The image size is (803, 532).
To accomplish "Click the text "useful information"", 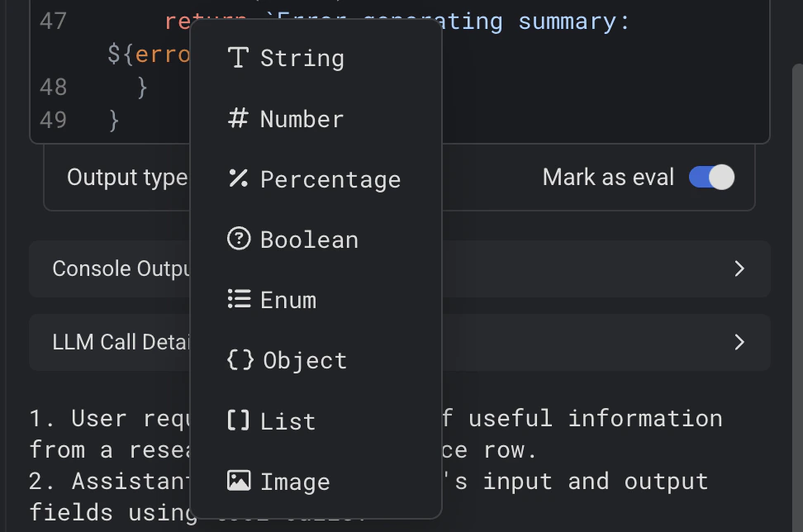I will pos(595,418).
